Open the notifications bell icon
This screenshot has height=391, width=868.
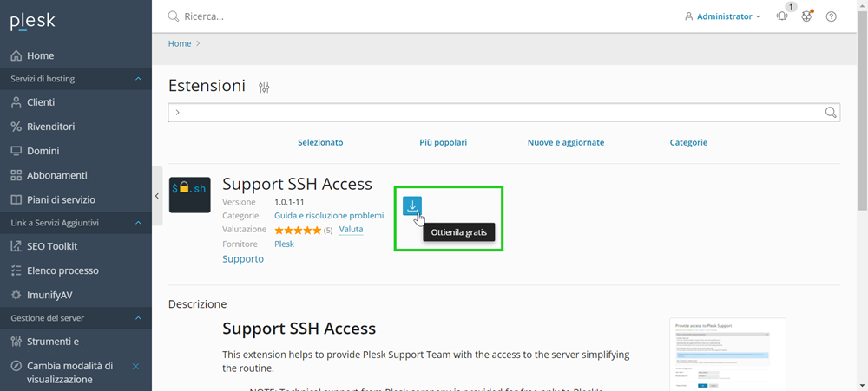(x=782, y=16)
